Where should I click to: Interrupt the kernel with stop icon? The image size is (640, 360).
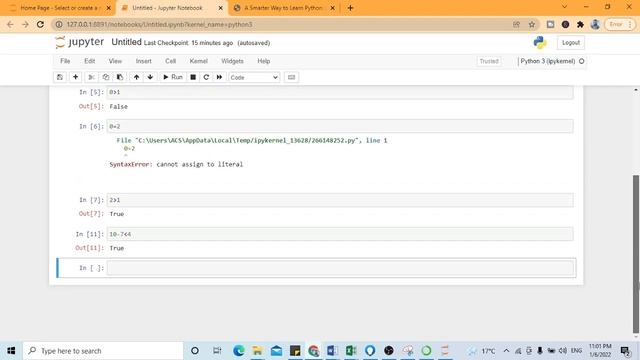[193, 77]
